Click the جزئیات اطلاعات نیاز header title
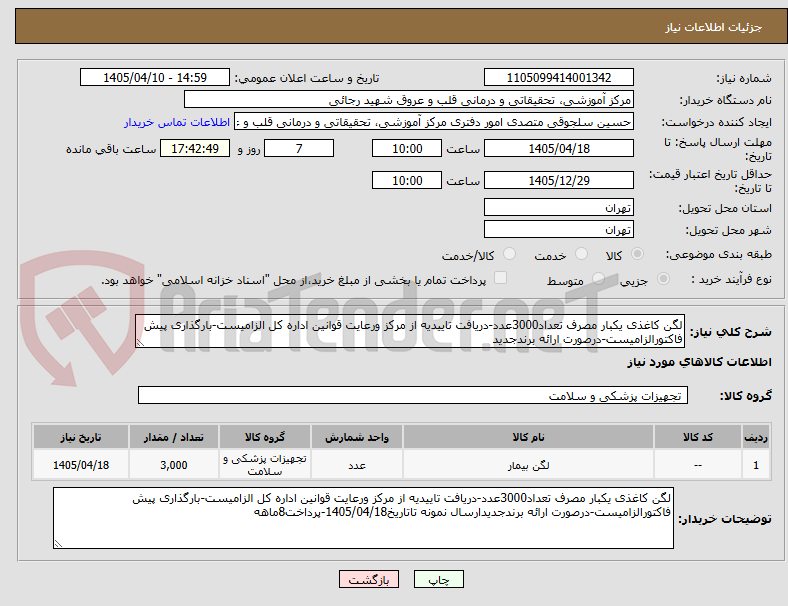This screenshot has height=606, width=788. pos(713,27)
